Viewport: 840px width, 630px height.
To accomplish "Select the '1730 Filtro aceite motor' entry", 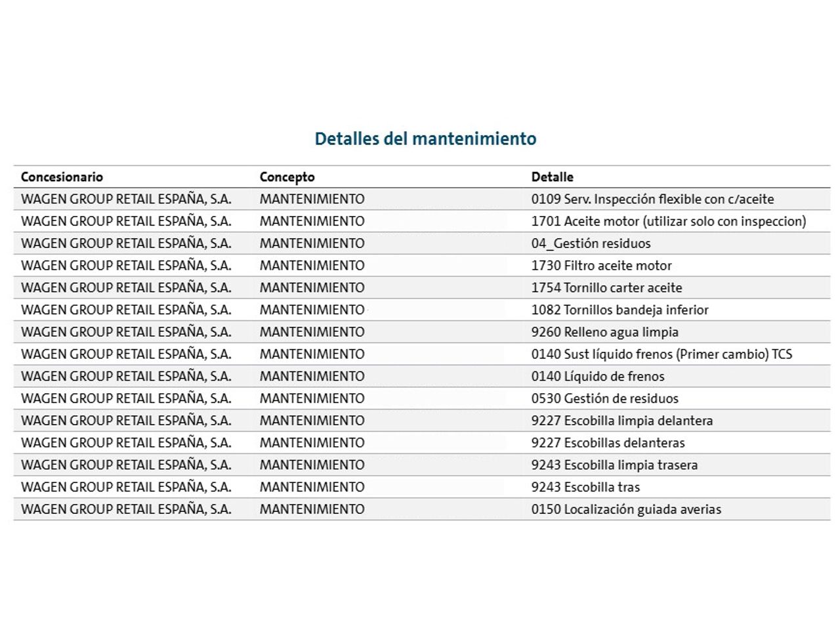I will pos(601,266).
